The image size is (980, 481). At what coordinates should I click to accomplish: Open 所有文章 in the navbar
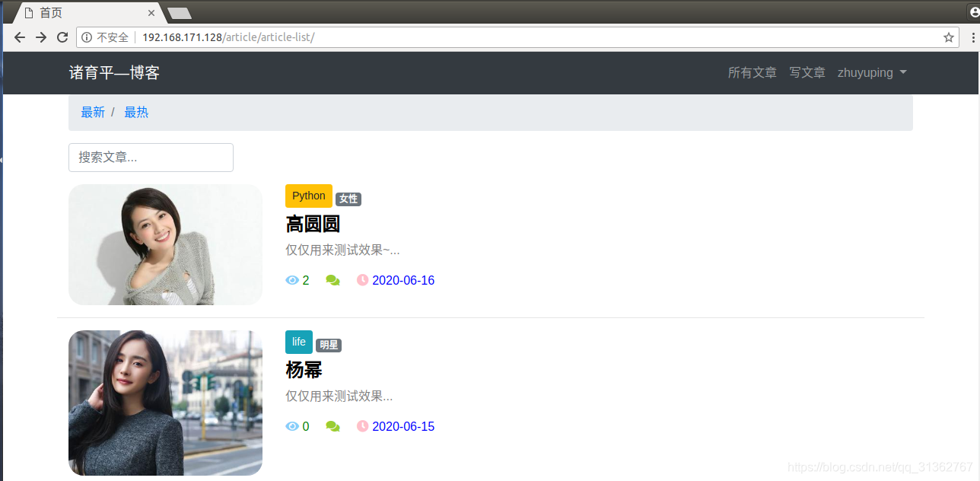pyautogui.click(x=752, y=73)
